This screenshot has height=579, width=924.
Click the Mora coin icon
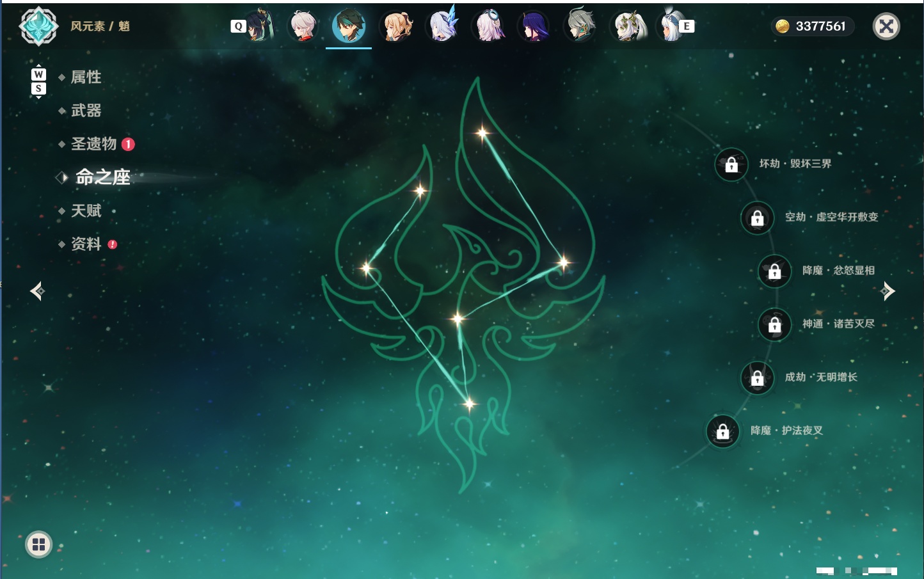(x=782, y=26)
